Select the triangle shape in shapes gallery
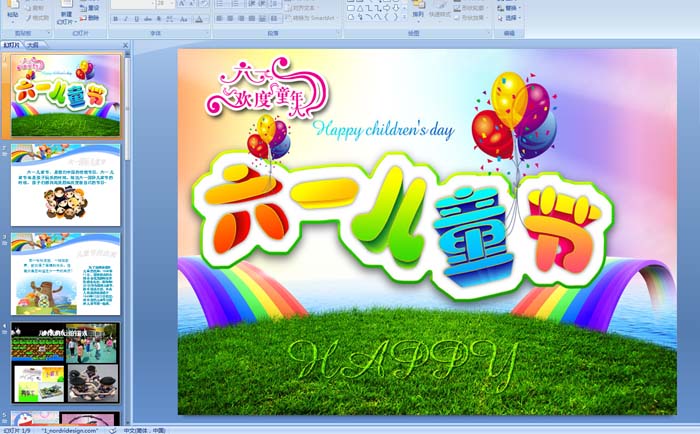 (360, 8)
